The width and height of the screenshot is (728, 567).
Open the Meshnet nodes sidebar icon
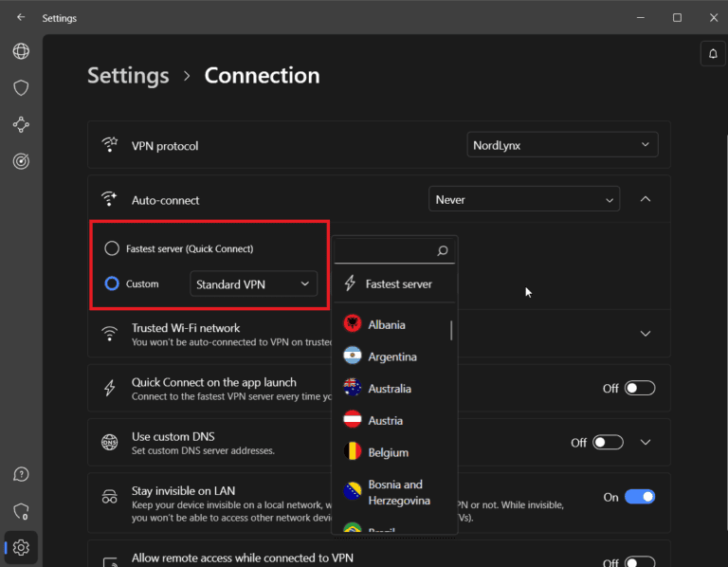click(21, 124)
